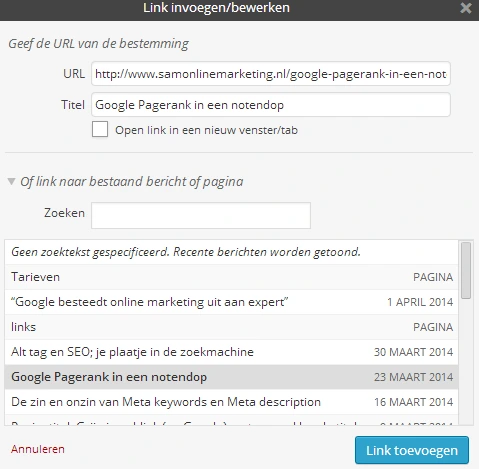Select the 'links' page entry
The height and width of the screenshot is (469, 479).
point(232,327)
